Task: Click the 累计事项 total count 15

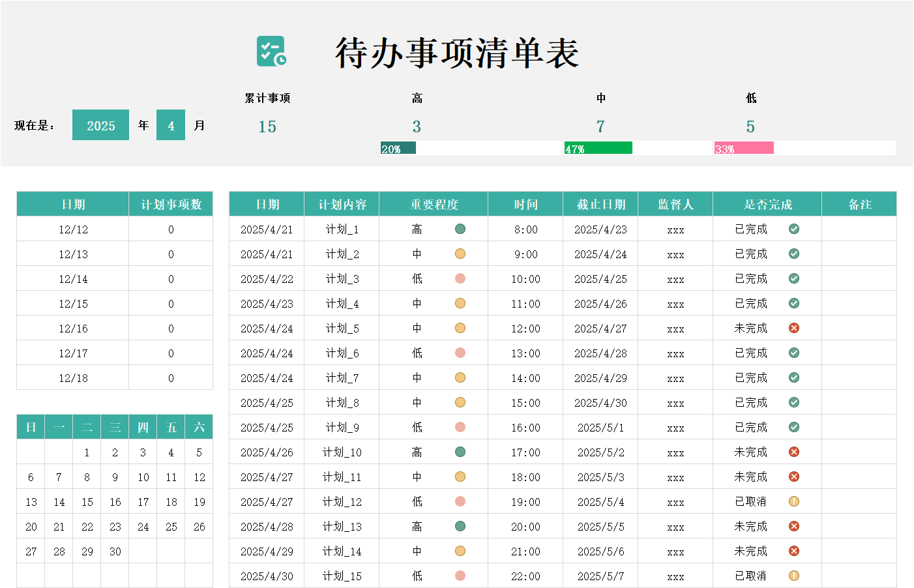Action: point(267,126)
